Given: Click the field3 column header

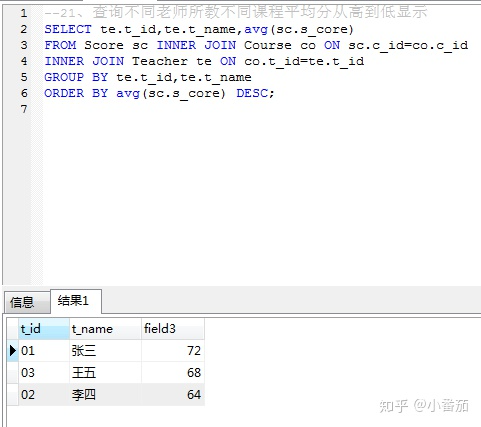Looking at the screenshot, I should (173, 329).
